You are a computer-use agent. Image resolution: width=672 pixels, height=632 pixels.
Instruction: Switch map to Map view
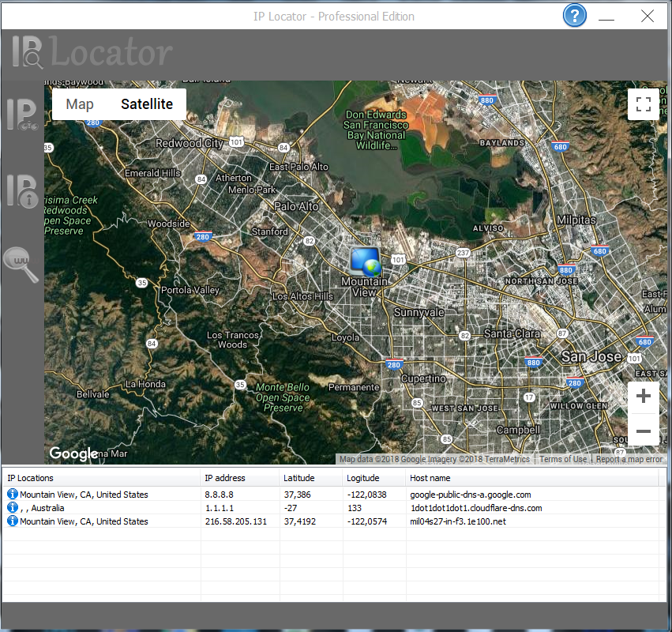coord(80,104)
